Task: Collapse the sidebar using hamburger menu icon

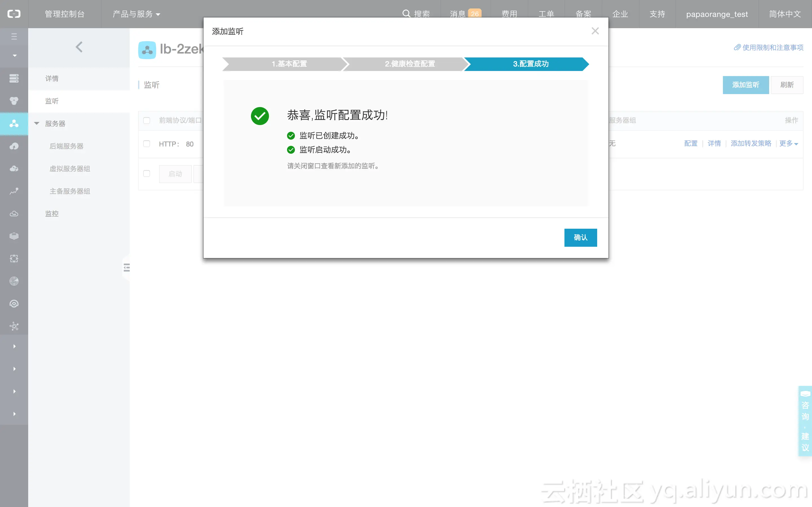Action: (14, 36)
